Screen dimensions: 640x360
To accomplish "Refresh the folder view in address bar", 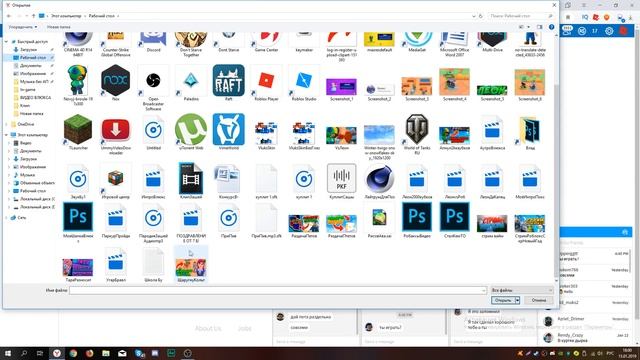I will [480, 16].
